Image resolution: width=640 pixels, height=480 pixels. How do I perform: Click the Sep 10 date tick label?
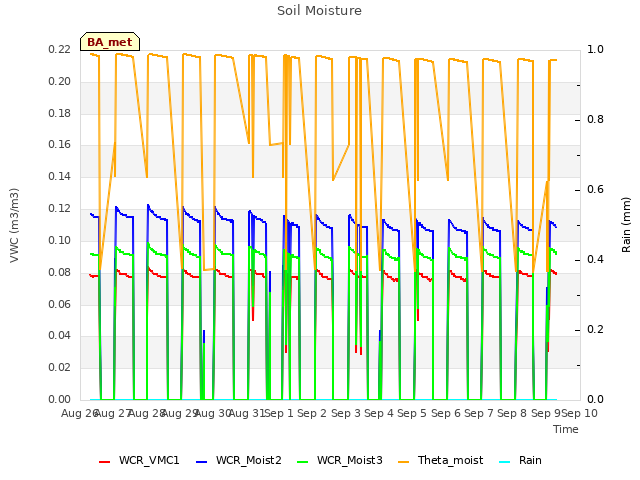click(x=580, y=413)
